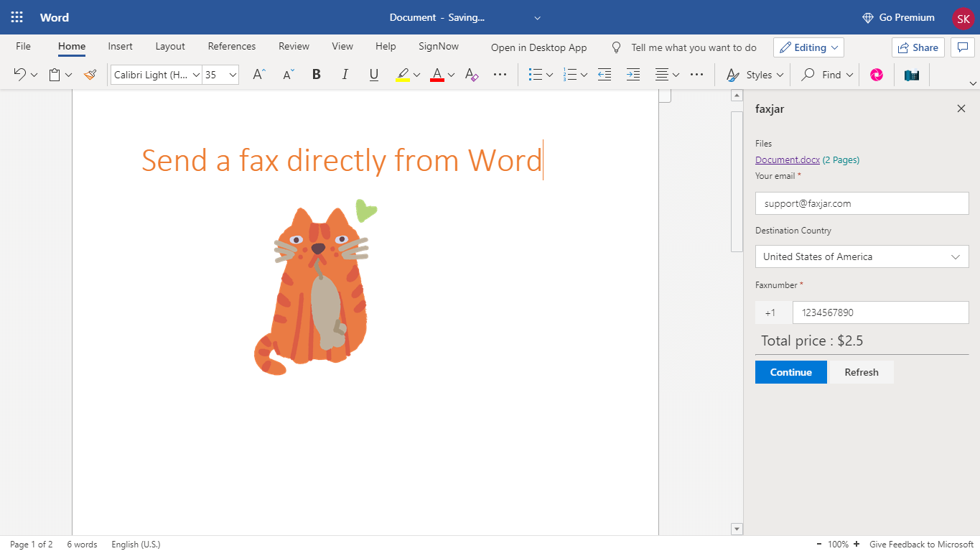This screenshot has width=980, height=551.
Task: Expand the Destination Country dropdown
Action: point(862,256)
